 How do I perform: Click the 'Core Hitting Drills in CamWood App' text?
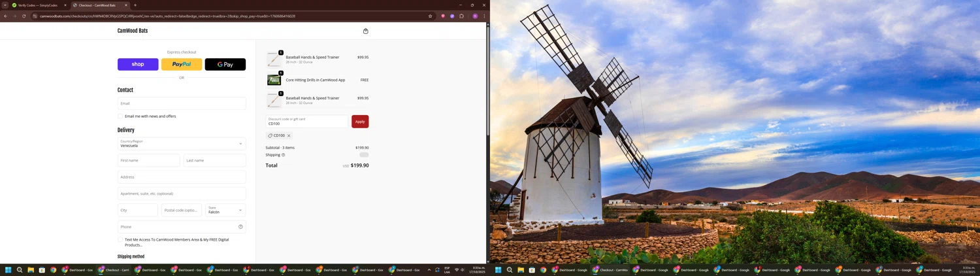[x=316, y=80]
